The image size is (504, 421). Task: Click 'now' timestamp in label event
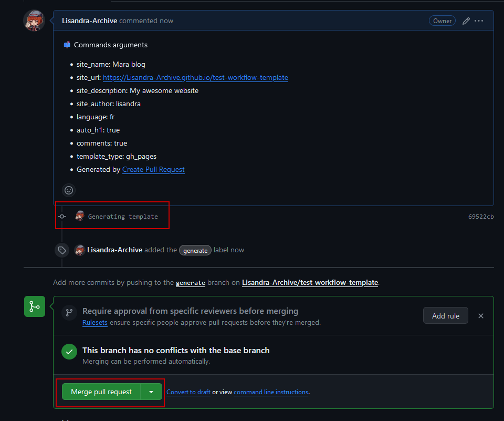coord(237,250)
